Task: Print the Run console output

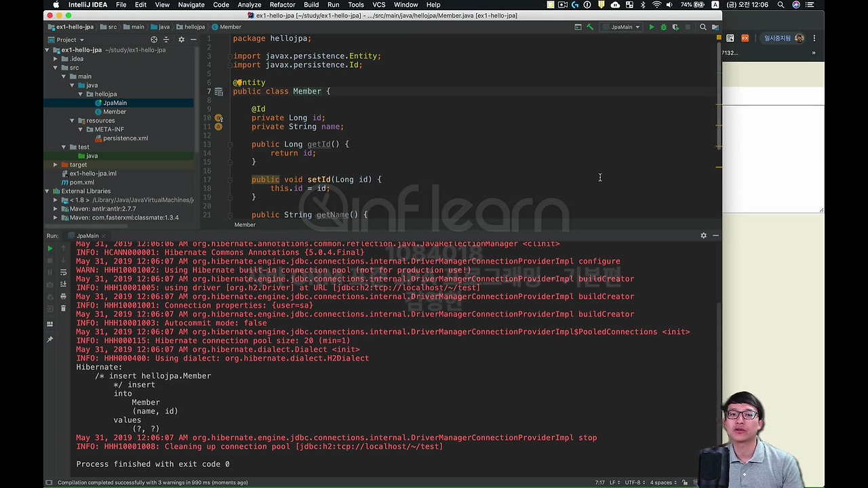Action: [x=63, y=296]
